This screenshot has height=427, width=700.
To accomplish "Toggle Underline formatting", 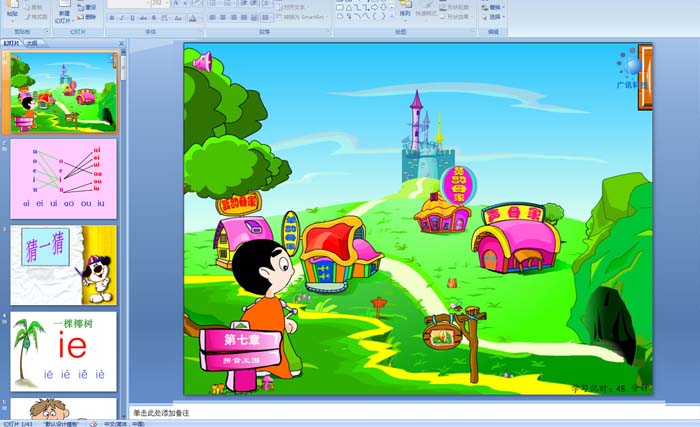I will click(132, 18).
